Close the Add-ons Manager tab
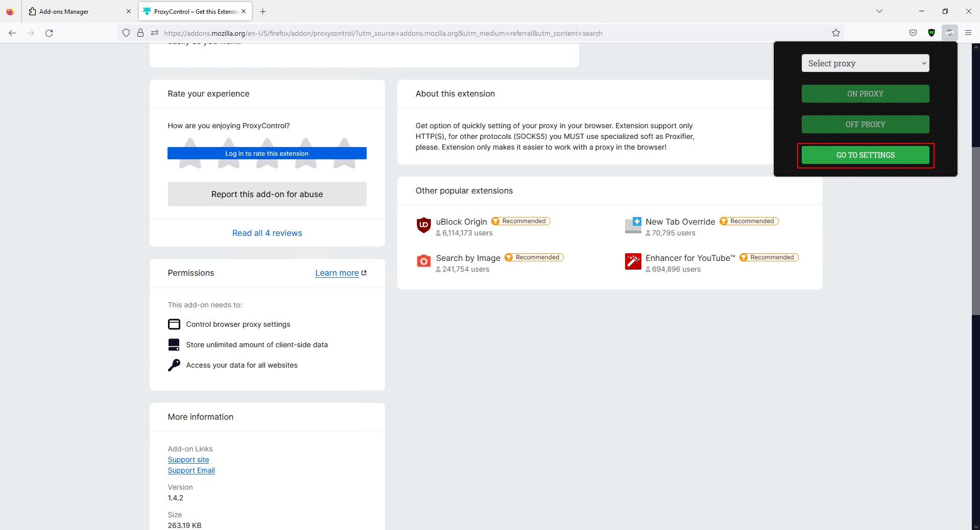The height and width of the screenshot is (530, 980). pos(129,11)
